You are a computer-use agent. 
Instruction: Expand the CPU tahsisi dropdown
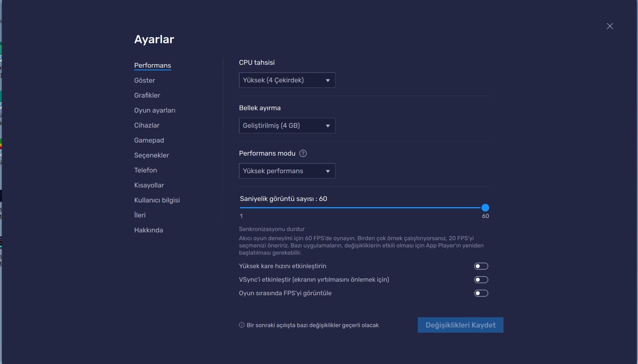(x=287, y=80)
